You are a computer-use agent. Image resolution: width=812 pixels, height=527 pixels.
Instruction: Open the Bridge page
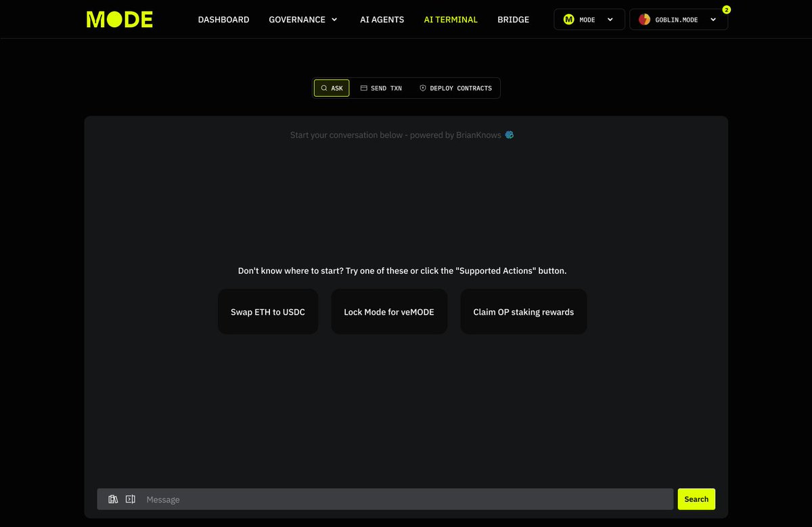[x=513, y=20]
